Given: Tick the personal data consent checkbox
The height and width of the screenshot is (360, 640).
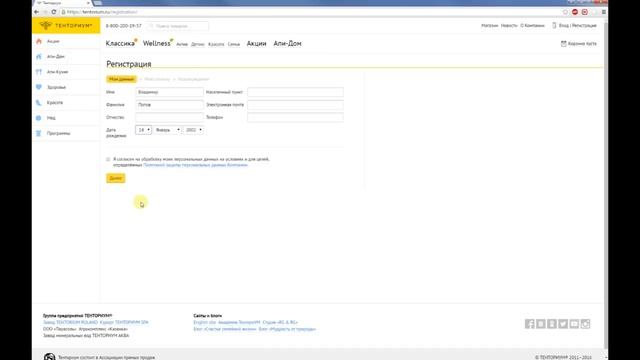Looking at the screenshot, I should click(x=108, y=159).
